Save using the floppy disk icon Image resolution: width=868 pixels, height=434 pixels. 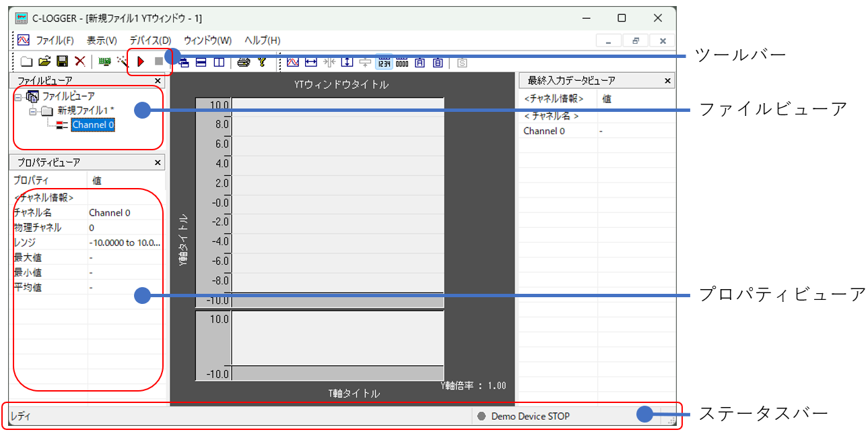click(62, 62)
